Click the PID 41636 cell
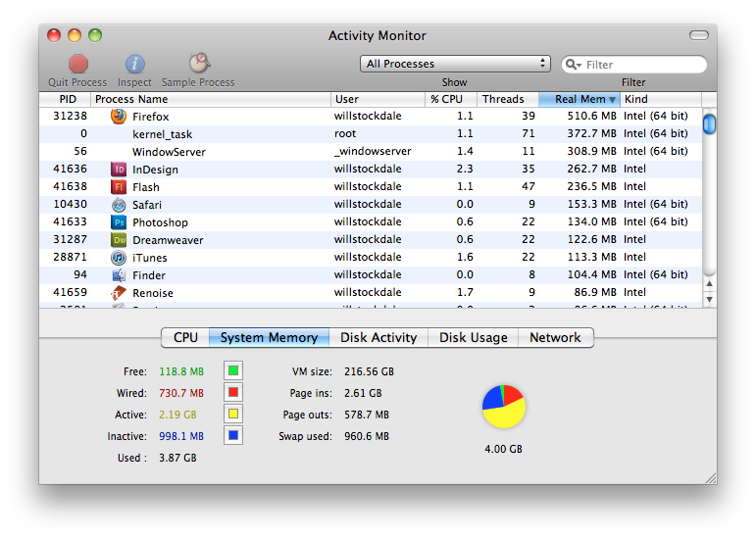Screen dimensions: 756x538 70,170
